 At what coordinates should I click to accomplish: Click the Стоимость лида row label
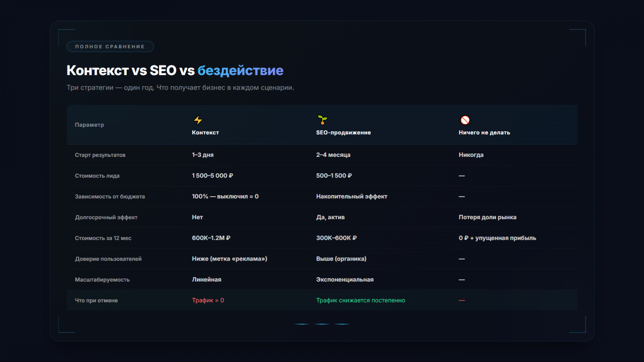pos(97,176)
